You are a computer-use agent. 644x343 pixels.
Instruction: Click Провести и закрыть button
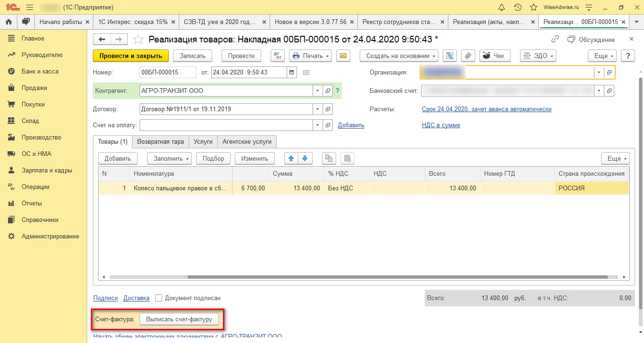click(131, 56)
